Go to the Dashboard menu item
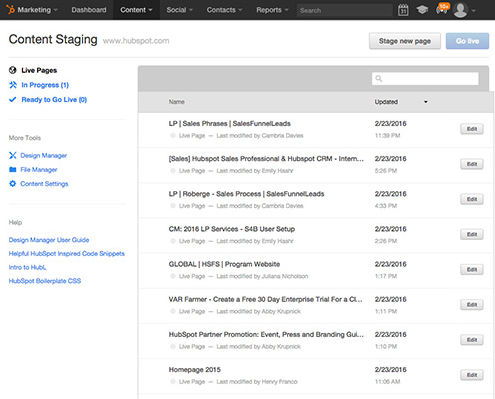The height and width of the screenshot is (399, 495). [89, 10]
